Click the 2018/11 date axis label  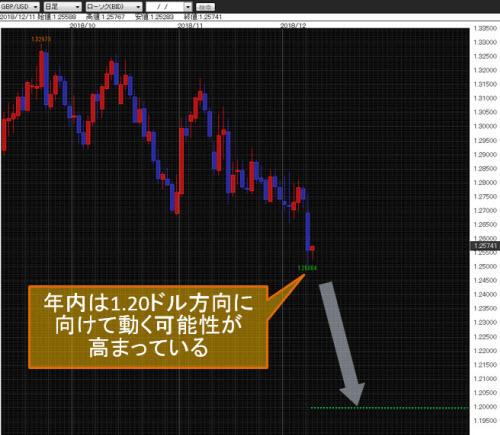(x=190, y=26)
